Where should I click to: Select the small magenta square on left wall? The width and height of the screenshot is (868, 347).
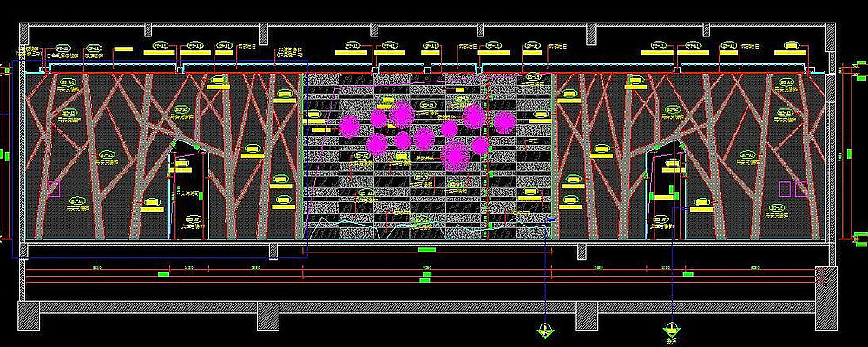point(53,188)
